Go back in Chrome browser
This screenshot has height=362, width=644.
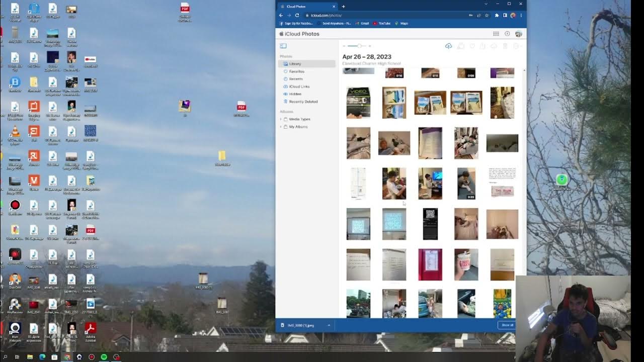pos(281,16)
